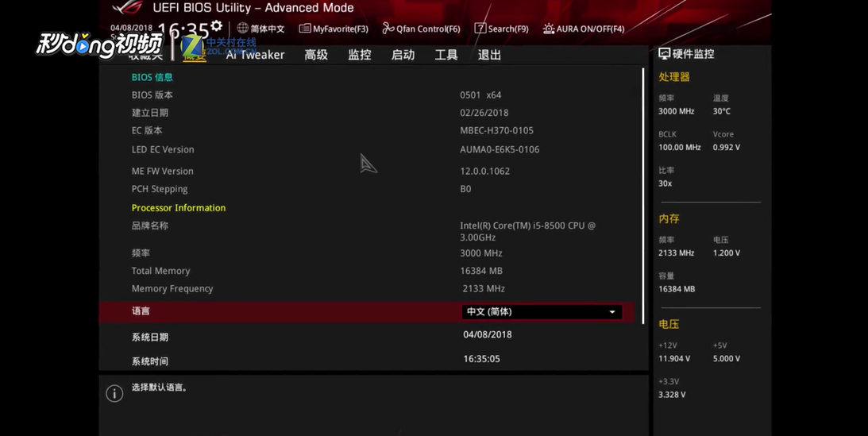
Task: Click the BCLK value 100.00 MHz
Action: (679, 147)
